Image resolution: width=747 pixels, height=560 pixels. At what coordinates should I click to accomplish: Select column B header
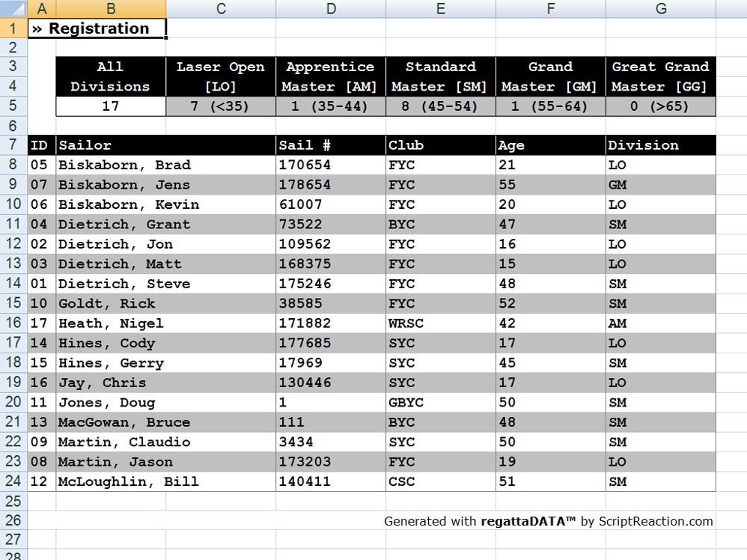pyautogui.click(x=111, y=8)
